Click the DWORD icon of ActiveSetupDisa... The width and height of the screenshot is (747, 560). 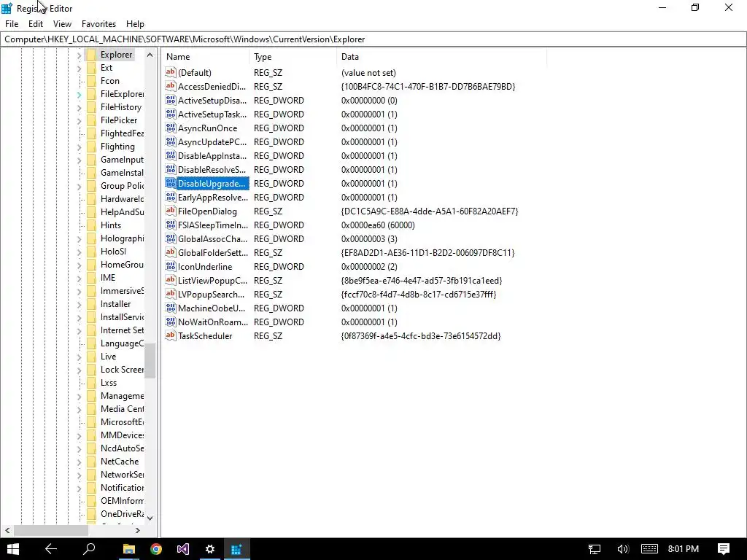(x=170, y=100)
